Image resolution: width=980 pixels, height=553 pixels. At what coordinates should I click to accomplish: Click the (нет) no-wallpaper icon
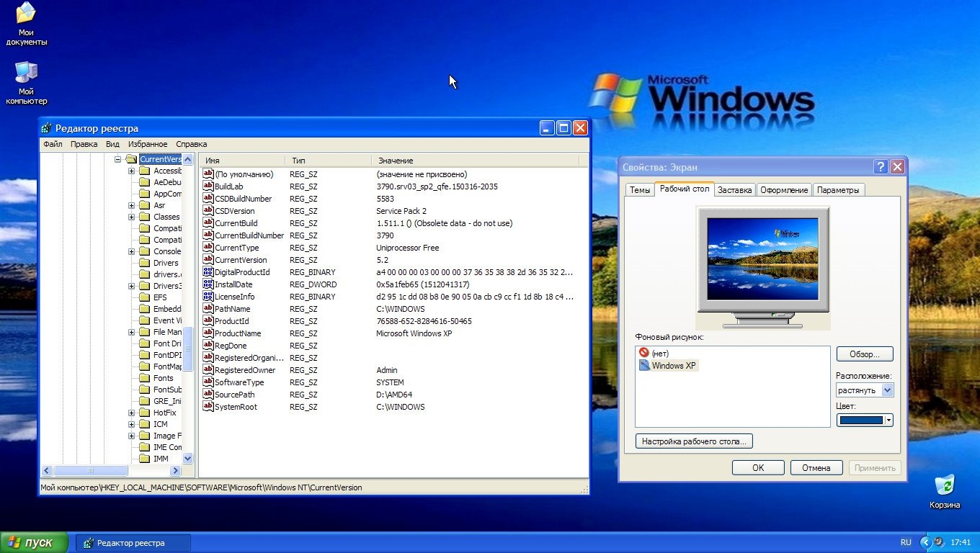[644, 353]
